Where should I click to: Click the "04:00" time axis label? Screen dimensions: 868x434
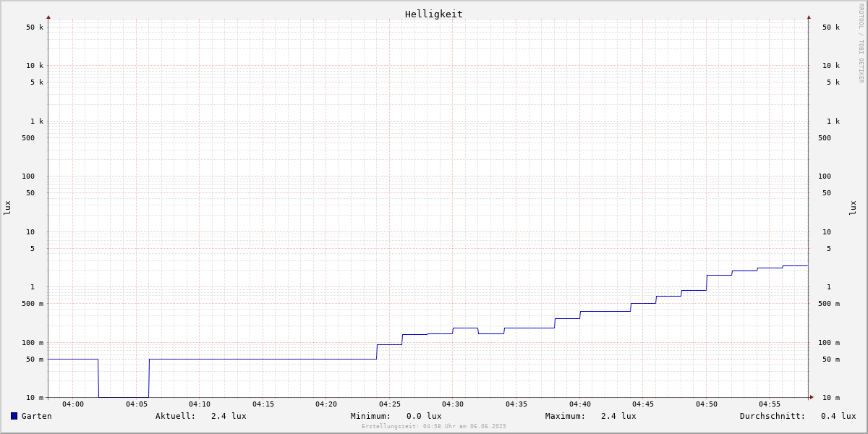[x=73, y=404]
